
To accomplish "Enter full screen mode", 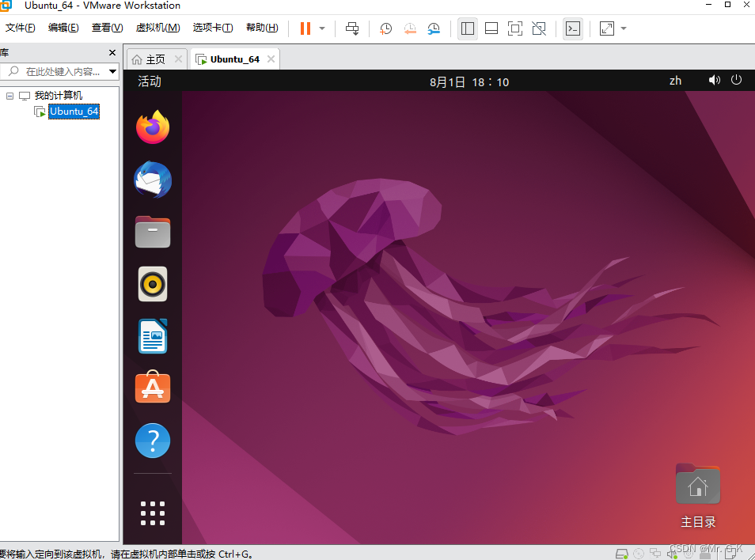I will [514, 28].
